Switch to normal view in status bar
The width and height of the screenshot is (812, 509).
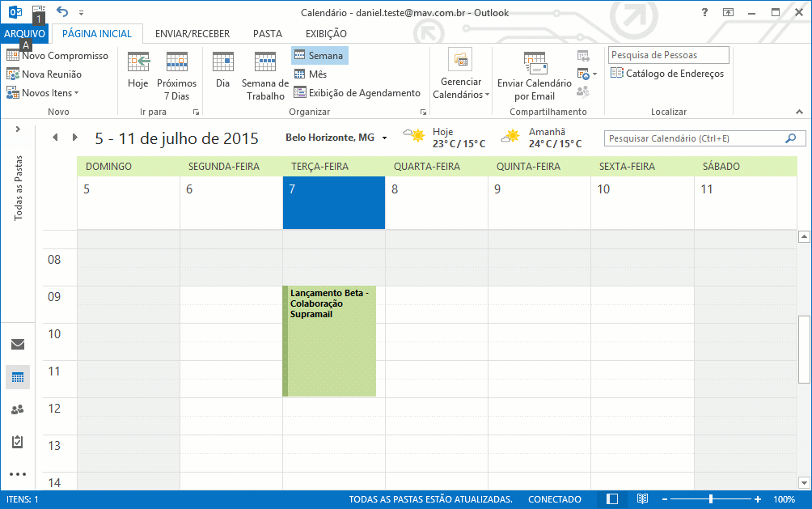[612, 499]
